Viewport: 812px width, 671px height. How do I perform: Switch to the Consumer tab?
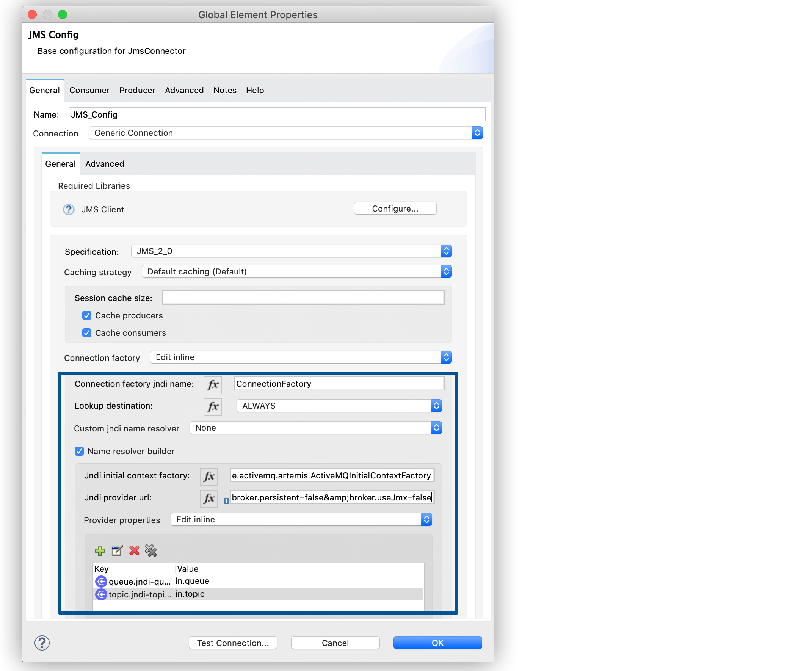click(x=89, y=90)
